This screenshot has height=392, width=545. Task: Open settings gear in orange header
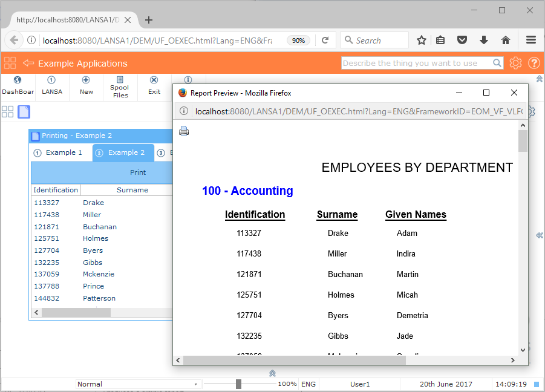click(x=515, y=63)
